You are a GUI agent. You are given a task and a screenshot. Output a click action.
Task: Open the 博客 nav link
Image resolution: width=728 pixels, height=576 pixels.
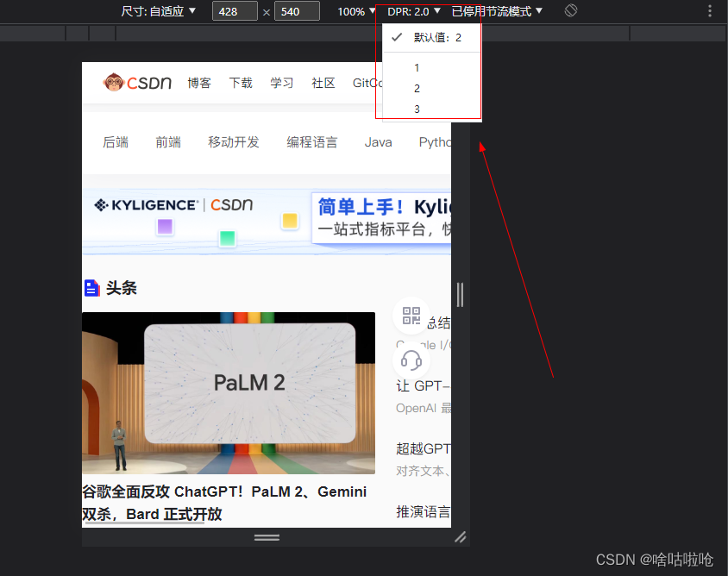[x=199, y=83]
